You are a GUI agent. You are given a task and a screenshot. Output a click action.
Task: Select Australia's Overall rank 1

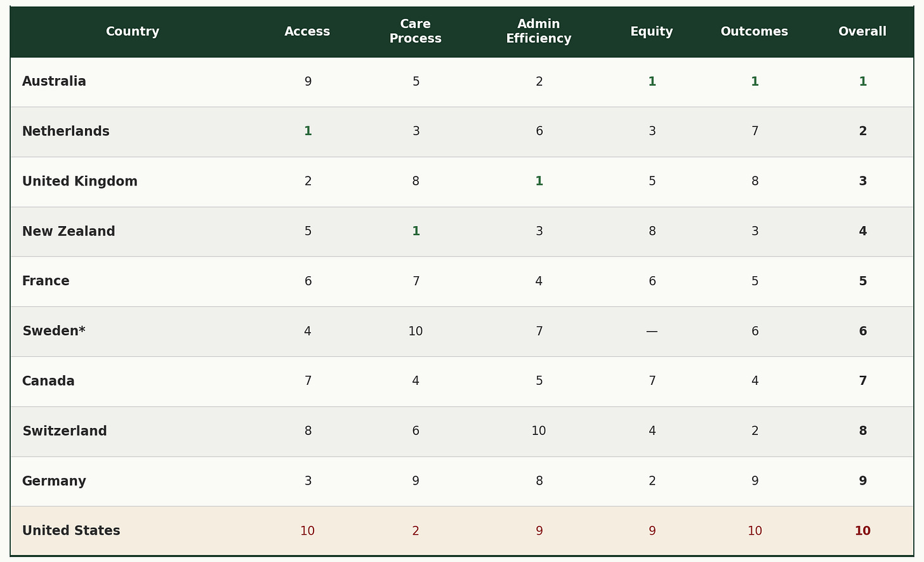click(862, 81)
